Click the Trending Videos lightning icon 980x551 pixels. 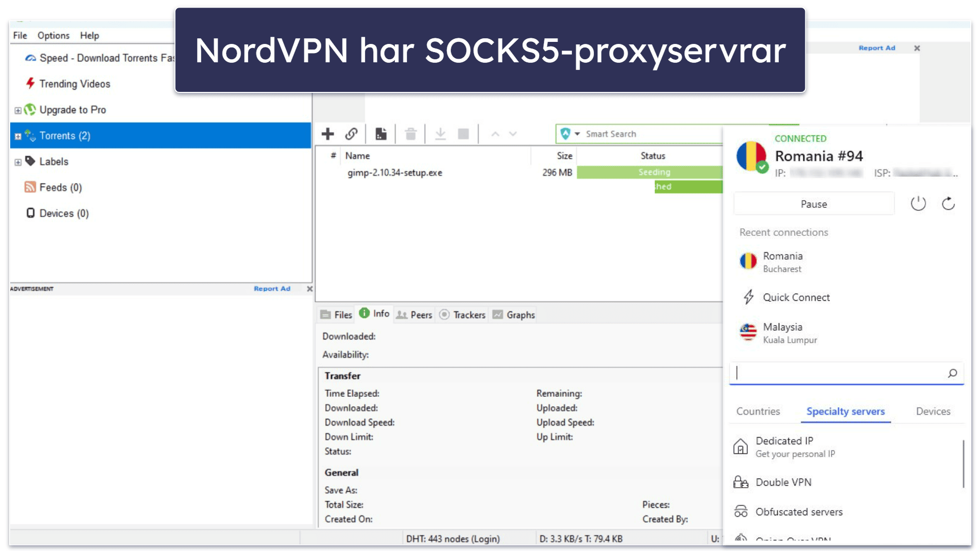tap(31, 83)
